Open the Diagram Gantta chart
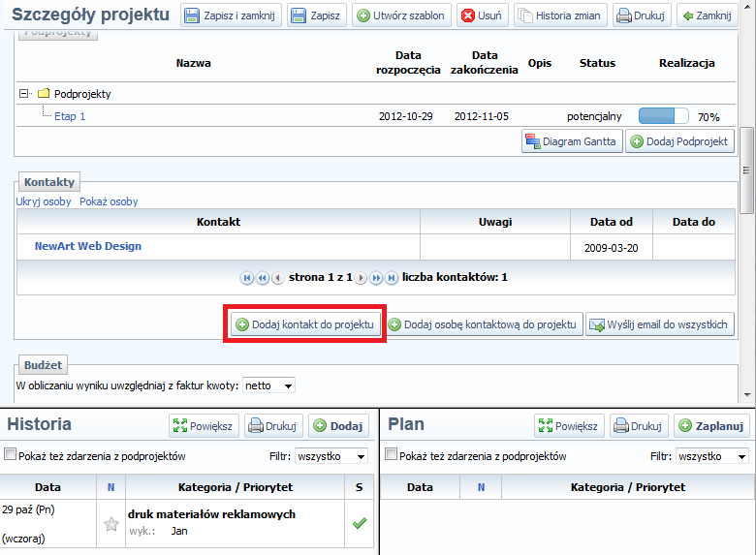The image size is (756, 555). point(571,141)
